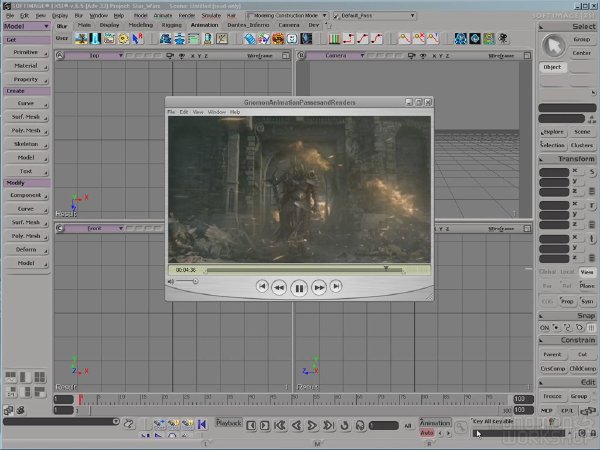Image resolution: width=600 pixels, height=450 pixels.
Task: Click the Freeze button in Edit panel
Action: [x=552, y=396]
